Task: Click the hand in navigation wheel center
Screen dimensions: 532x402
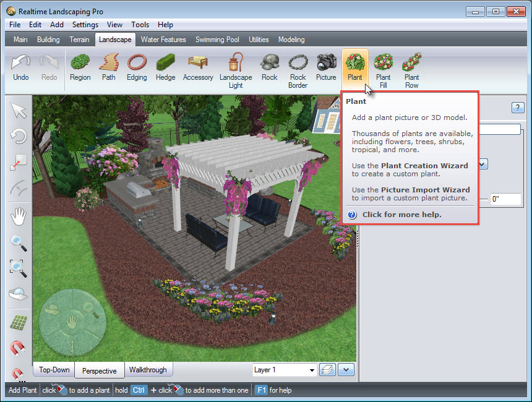Action: [72, 322]
